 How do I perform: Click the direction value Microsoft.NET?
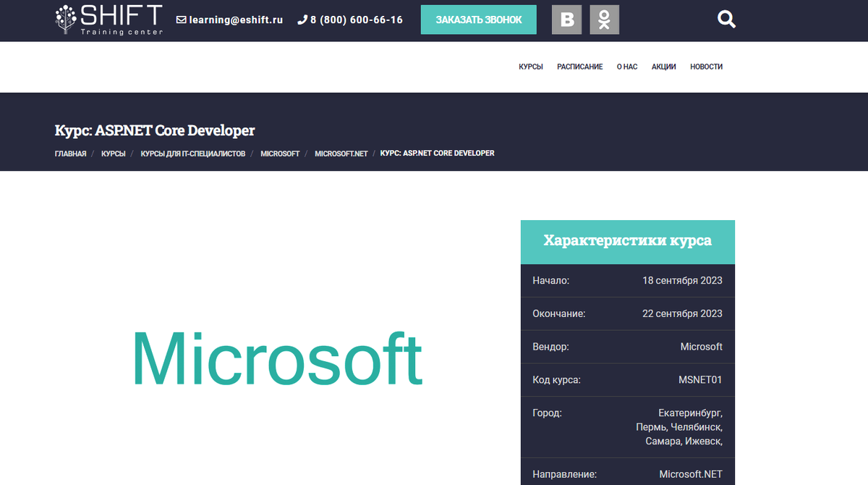691,475
